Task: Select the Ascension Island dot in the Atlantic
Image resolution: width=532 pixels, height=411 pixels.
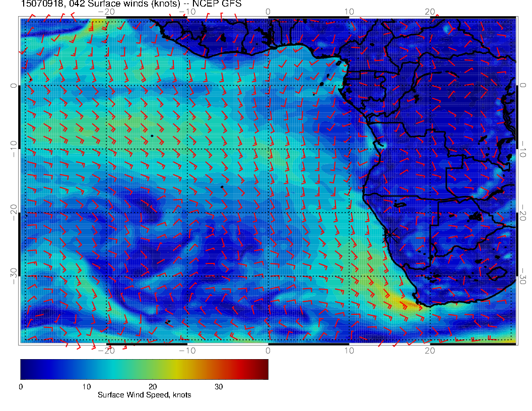Action: (152, 136)
